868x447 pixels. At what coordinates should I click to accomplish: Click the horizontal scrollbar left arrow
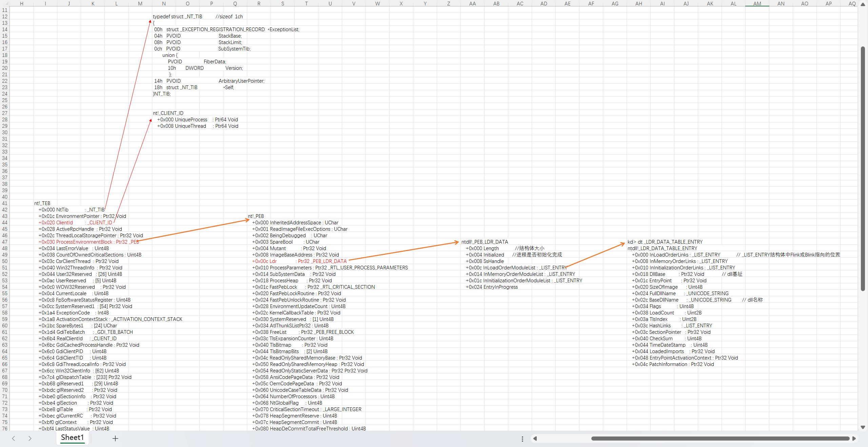[535, 439]
